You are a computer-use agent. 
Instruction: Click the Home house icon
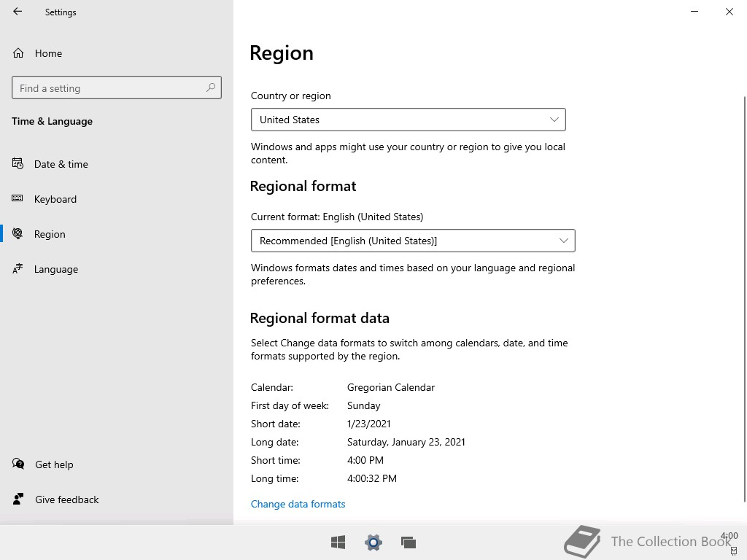click(x=18, y=52)
